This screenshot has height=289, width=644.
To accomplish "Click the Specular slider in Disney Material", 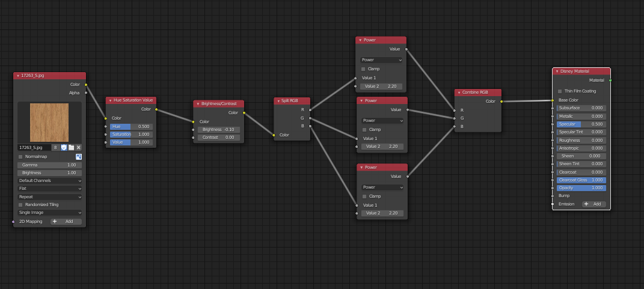I will (581, 124).
